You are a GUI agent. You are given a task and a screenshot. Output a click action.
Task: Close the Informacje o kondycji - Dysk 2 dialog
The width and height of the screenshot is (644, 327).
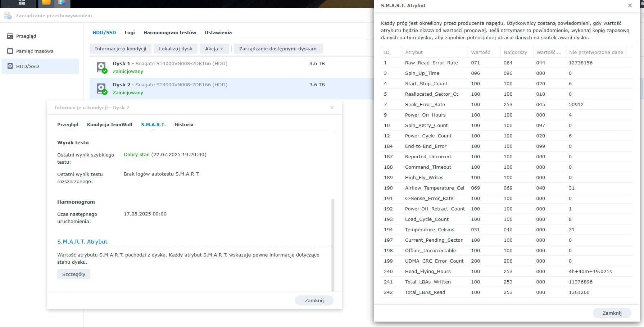click(x=332, y=108)
